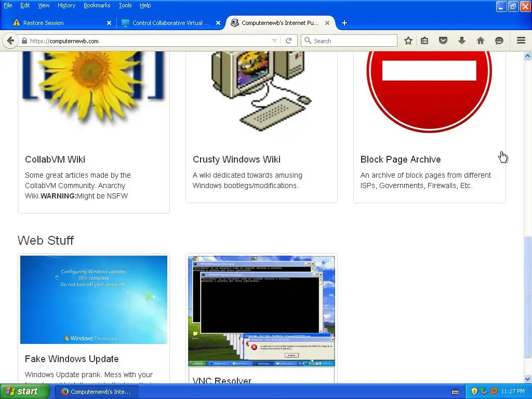
Task: Click the search magnifier icon in search box
Action: click(308, 41)
